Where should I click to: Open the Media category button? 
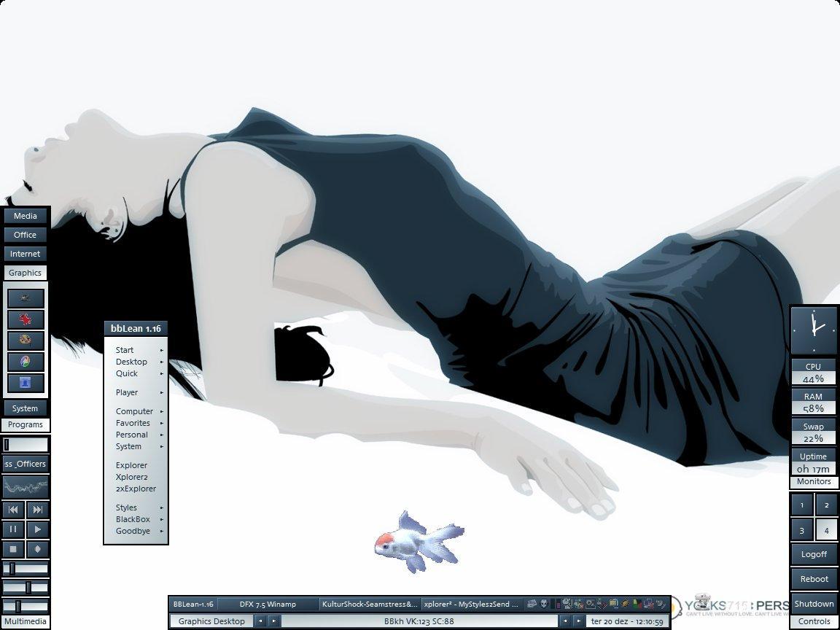coord(26,216)
